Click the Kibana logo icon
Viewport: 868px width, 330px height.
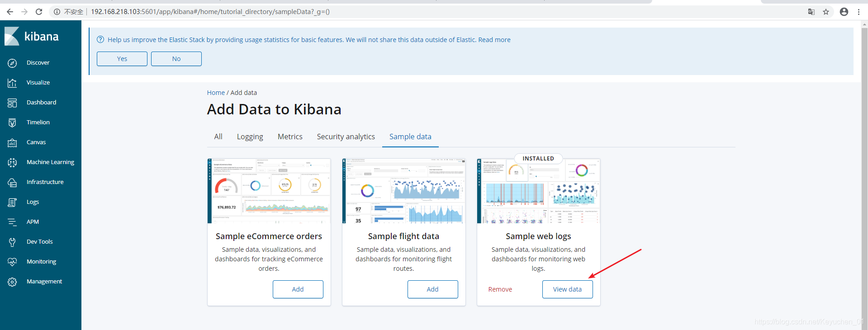(x=12, y=36)
